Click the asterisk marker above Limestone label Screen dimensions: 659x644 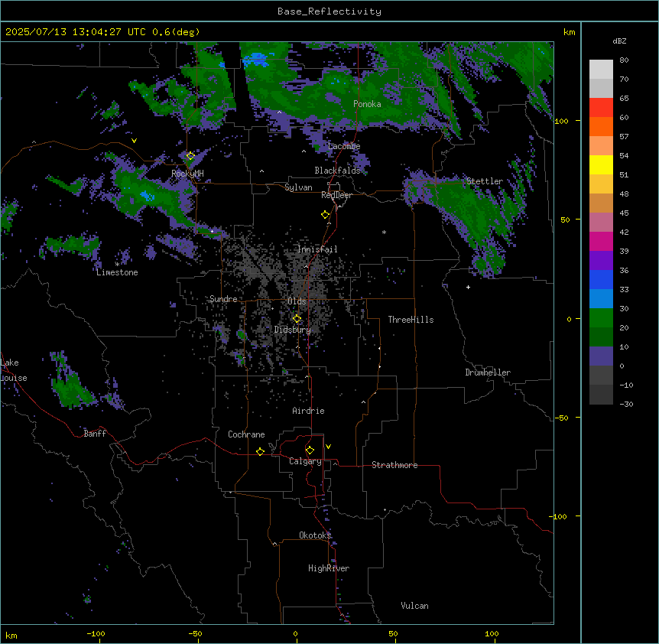point(117,264)
